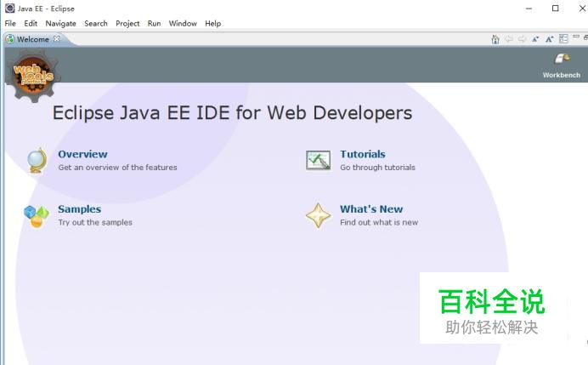Open the Window menu
Viewport: 588px width, 365px height.
tap(183, 23)
